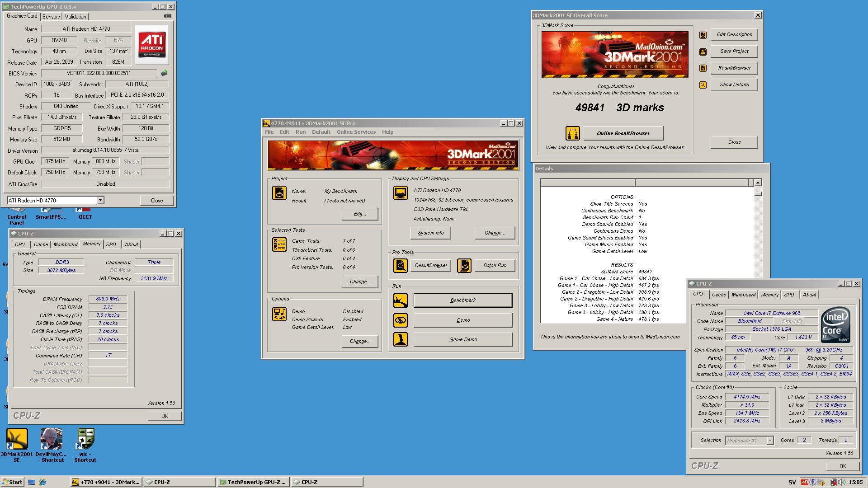868x488 pixels.
Task: Click the Internet Explorer quick launch icon
Action: 42,482
